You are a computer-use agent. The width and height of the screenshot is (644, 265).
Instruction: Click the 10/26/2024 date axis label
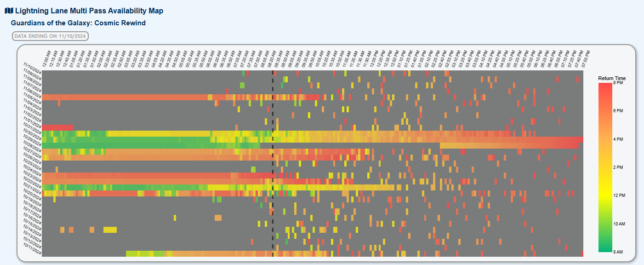coord(32,157)
